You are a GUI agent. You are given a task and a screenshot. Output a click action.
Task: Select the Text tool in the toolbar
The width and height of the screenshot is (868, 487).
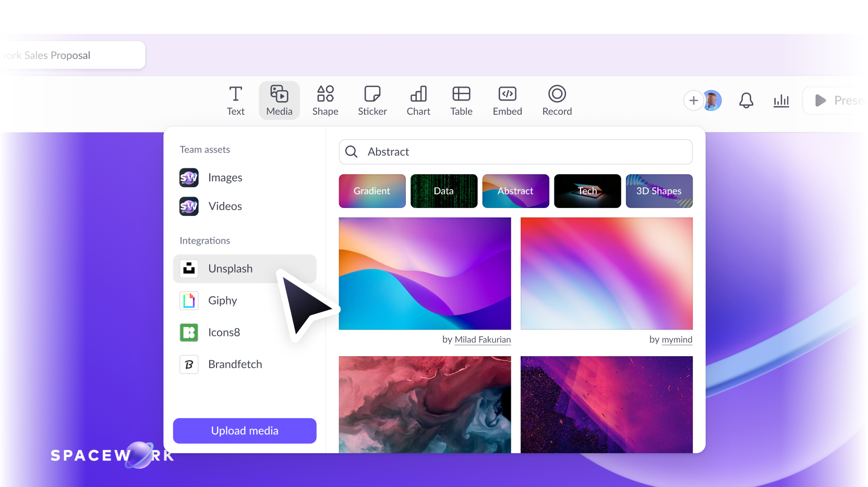[235, 101]
